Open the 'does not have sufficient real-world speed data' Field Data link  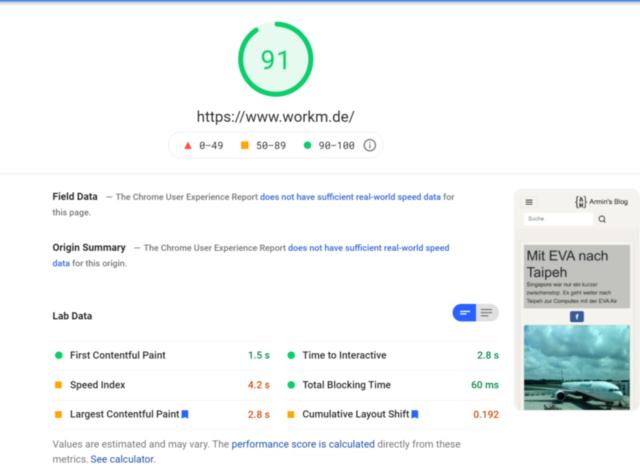click(x=350, y=197)
